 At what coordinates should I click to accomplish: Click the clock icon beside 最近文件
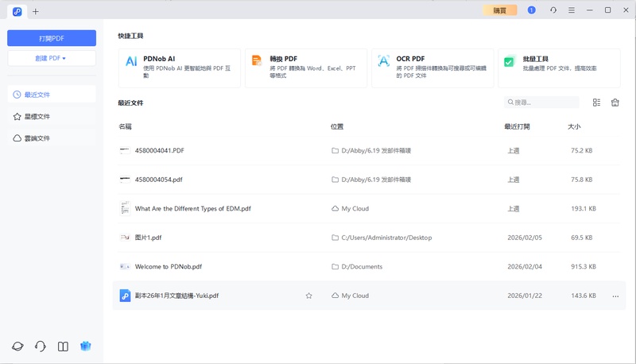click(x=17, y=95)
